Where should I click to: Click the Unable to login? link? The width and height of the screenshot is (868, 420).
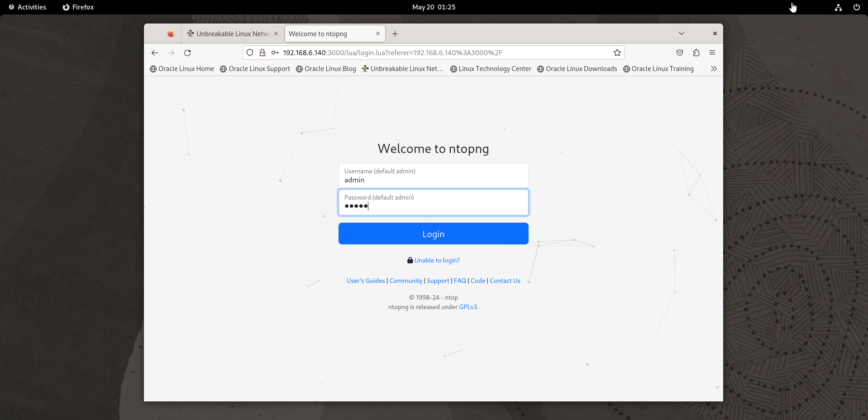tap(437, 261)
